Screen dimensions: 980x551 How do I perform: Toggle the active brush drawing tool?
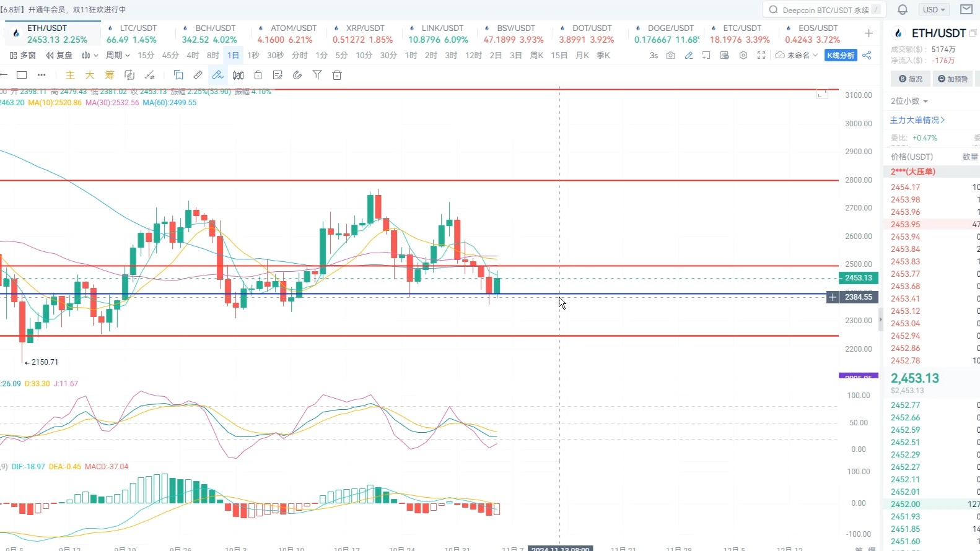click(x=217, y=75)
